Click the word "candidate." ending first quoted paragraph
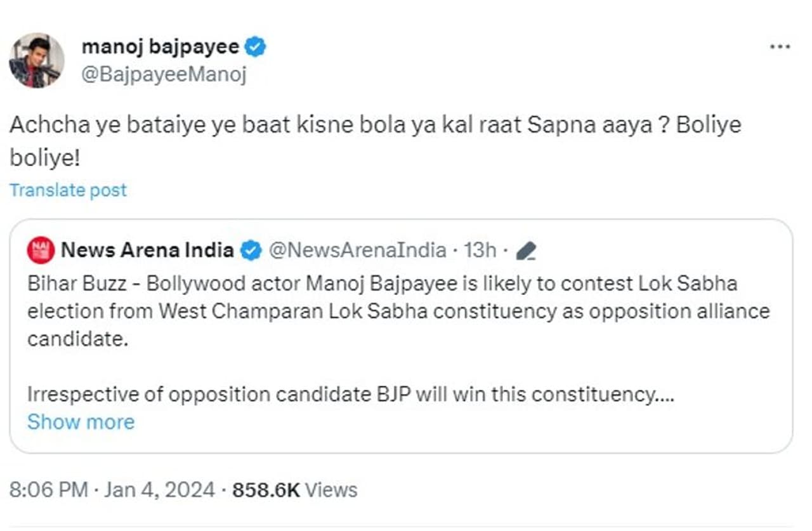The image size is (812, 531). click(77, 339)
